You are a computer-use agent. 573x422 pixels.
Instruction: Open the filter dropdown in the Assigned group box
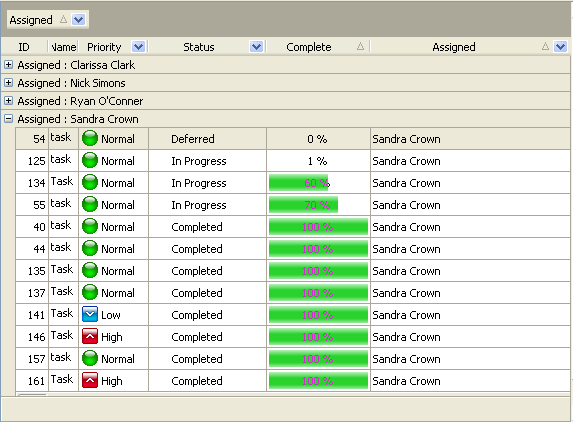(79, 19)
